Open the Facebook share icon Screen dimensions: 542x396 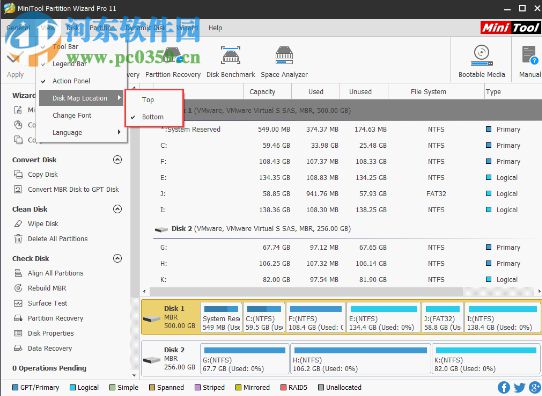pos(504,387)
